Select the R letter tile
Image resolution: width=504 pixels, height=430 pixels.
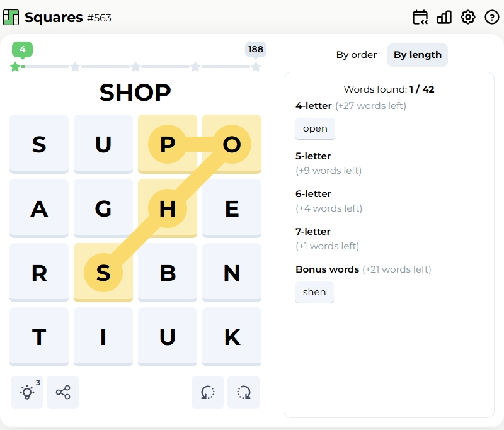click(x=39, y=273)
